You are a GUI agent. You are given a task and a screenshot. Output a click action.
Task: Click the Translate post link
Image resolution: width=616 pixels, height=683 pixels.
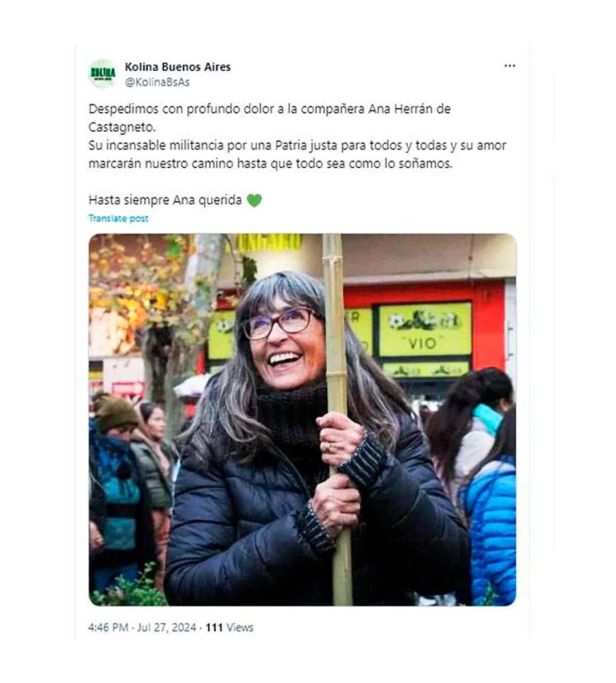[x=119, y=218]
